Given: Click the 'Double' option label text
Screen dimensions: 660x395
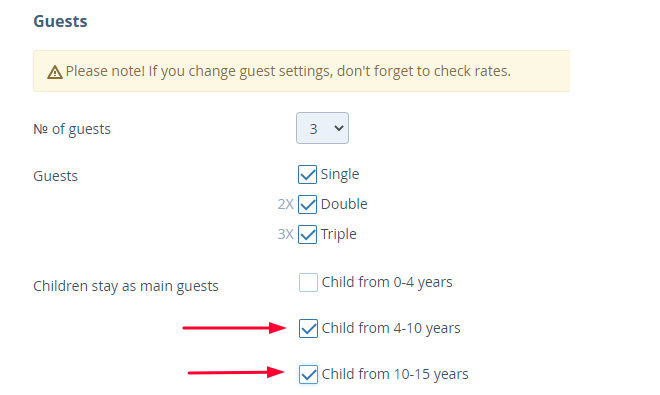Looking at the screenshot, I should click(x=344, y=204).
